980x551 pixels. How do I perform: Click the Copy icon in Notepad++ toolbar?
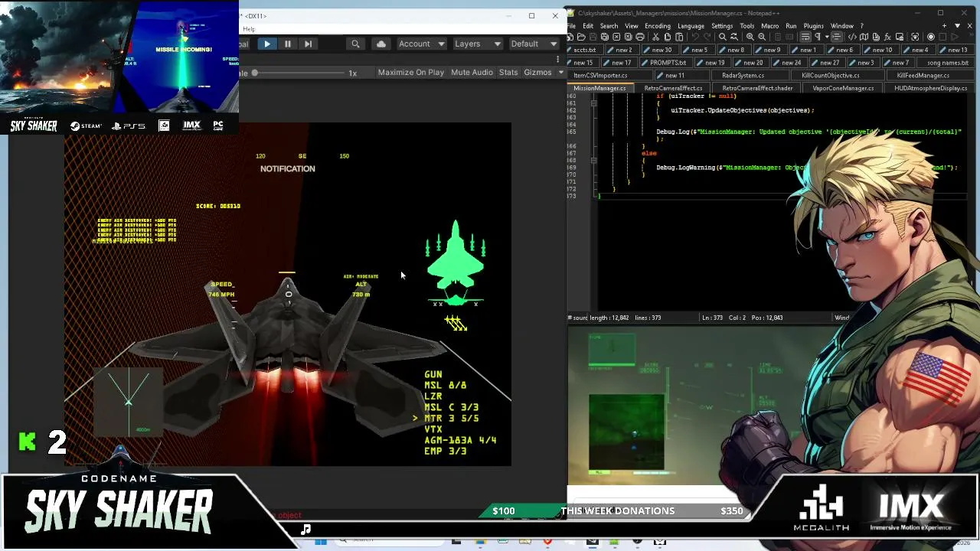pyautogui.click(x=668, y=37)
